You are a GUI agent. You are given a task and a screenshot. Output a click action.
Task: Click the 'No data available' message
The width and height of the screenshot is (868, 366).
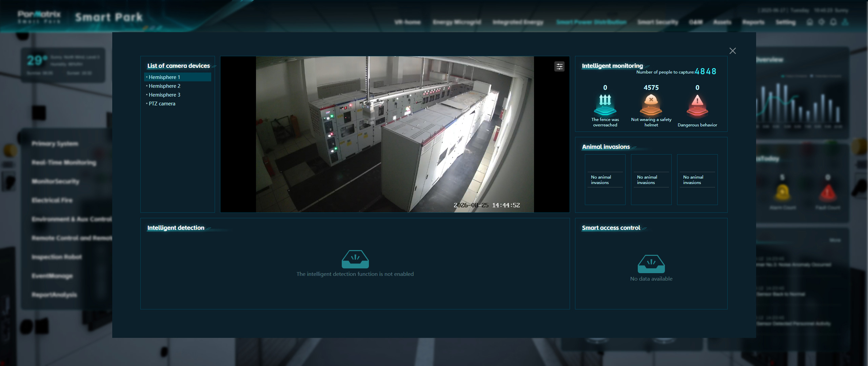pyautogui.click(x=651, y=279)
